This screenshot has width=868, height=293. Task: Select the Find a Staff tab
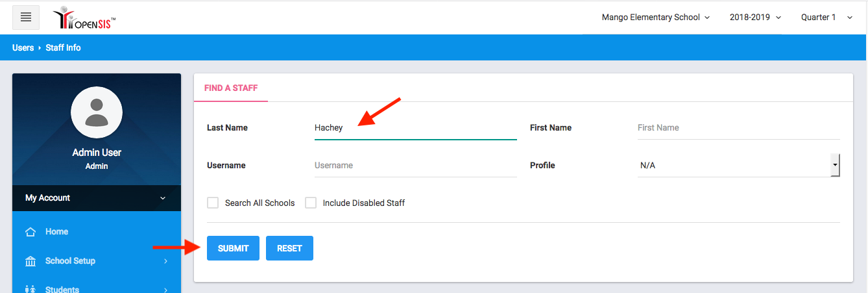(x=231, y=88)
